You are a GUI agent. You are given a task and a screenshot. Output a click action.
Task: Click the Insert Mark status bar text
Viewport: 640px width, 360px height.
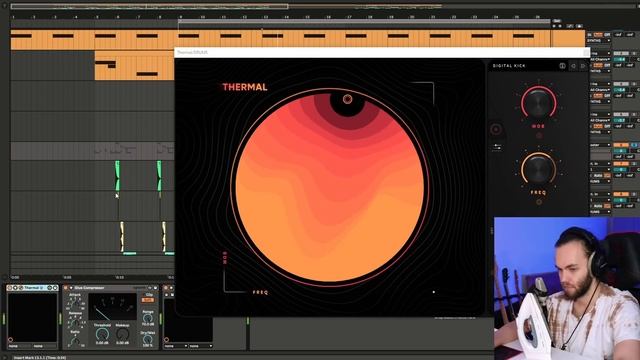(x=40, y=358)
